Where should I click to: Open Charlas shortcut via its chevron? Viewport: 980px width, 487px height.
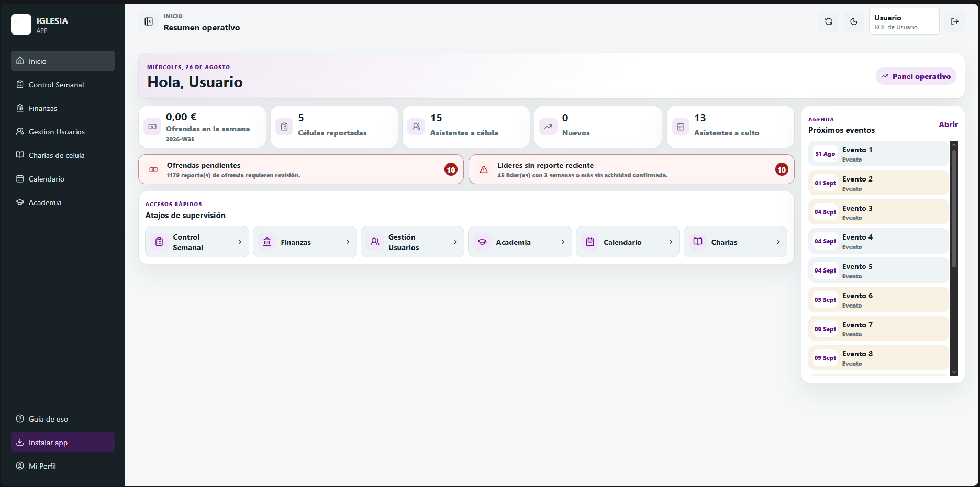(x=778, y=242)
